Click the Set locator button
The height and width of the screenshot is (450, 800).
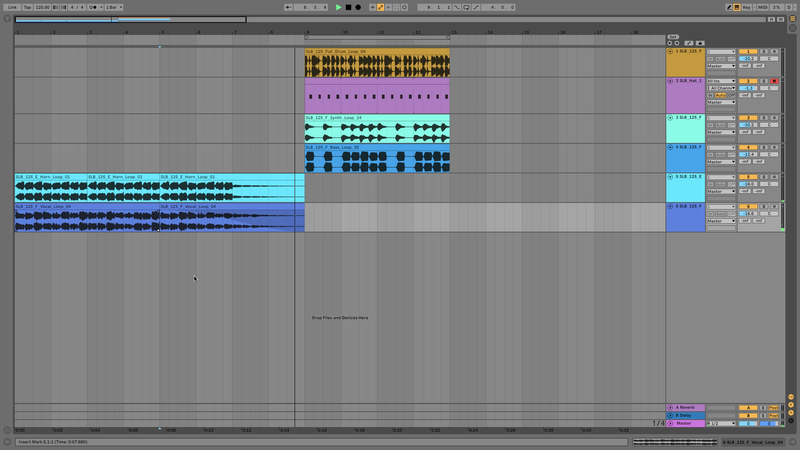(x=673, y=37)
